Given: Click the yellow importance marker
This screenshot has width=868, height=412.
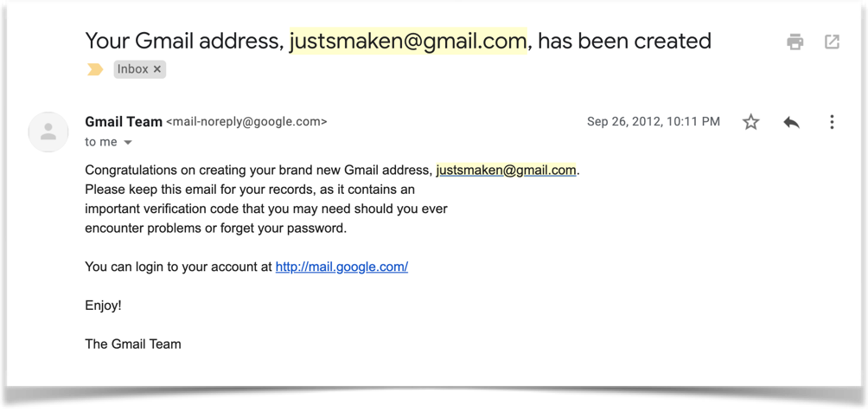Looking at the screenshot, I should [95, 69].
